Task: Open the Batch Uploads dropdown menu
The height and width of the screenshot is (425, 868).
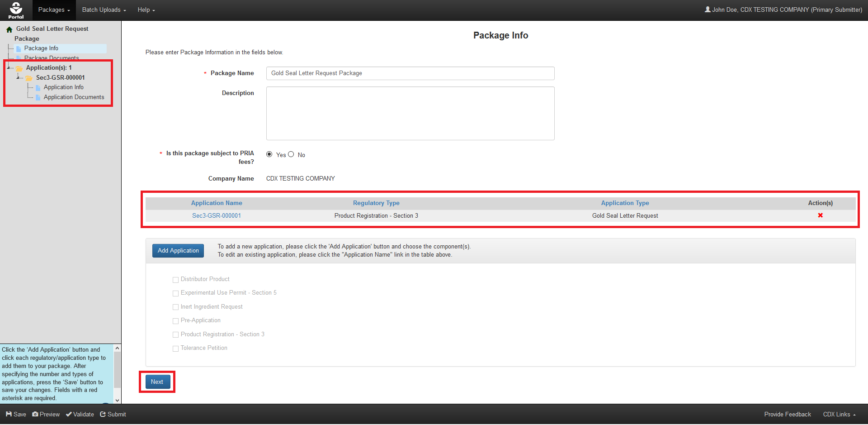Action: click(x=104, y=10)
